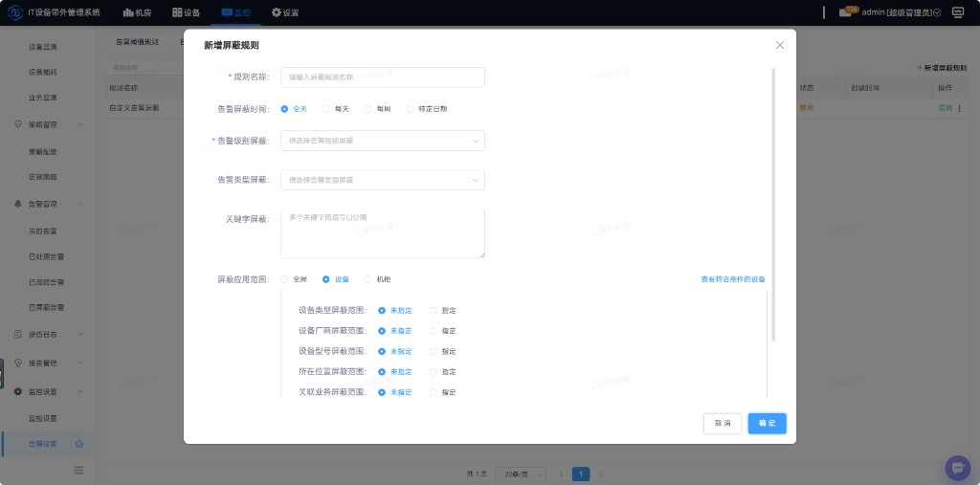
Task: Click 启用 in the 自定义告警屏蔽 row
Action: tap(945, 108)
